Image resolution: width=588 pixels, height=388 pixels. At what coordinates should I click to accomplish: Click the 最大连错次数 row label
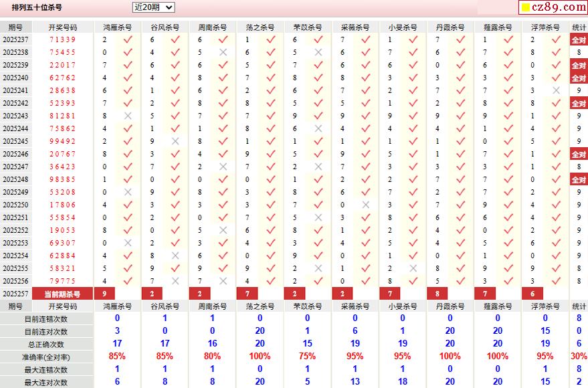46,370
